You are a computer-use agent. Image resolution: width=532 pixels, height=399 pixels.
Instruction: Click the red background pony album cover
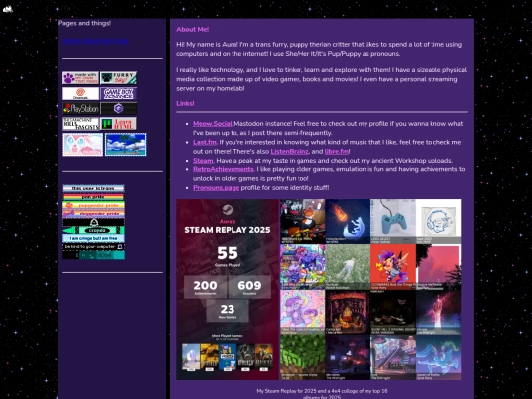393,267
